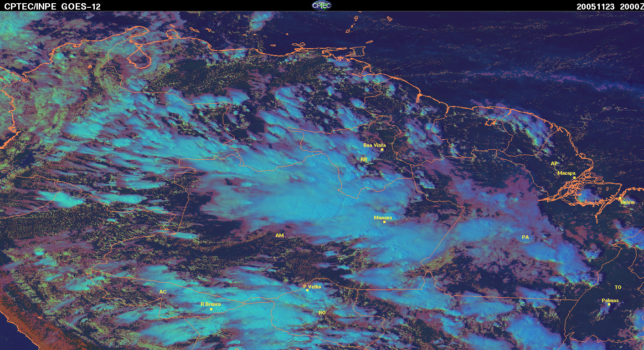Click the P Velho city label
Image resolution: width=644 pixels, height=350 pixels.
(x=312, y=287)
